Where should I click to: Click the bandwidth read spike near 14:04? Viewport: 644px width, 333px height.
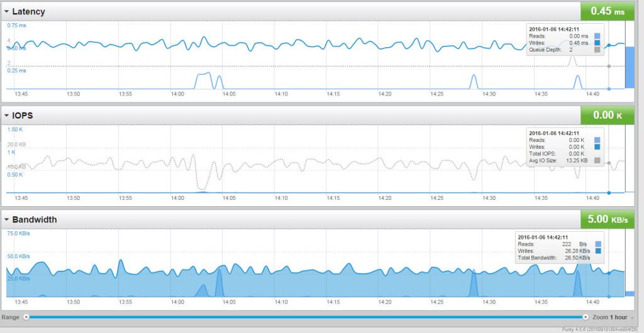(x=219, y=283)
